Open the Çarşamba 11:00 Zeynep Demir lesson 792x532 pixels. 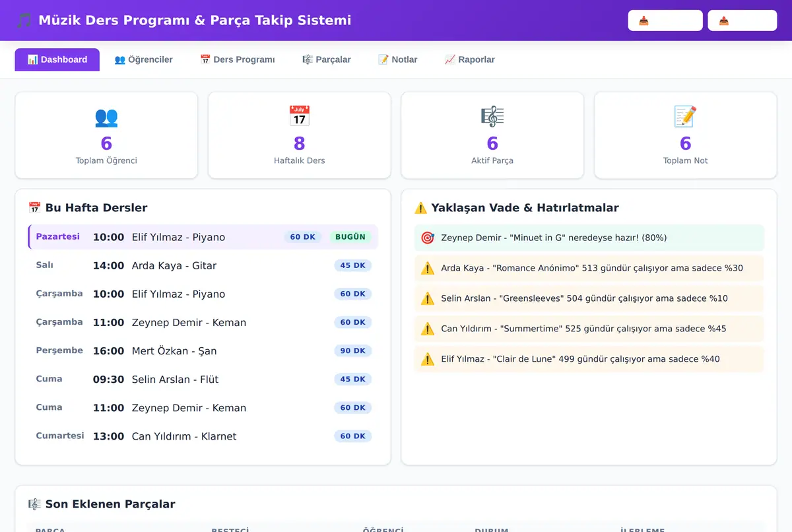pyautogui.click(x=203, y=322)
